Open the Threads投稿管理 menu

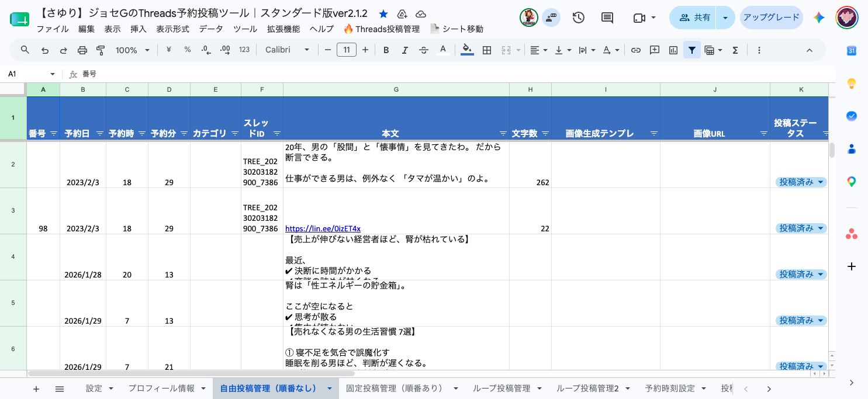382,29
